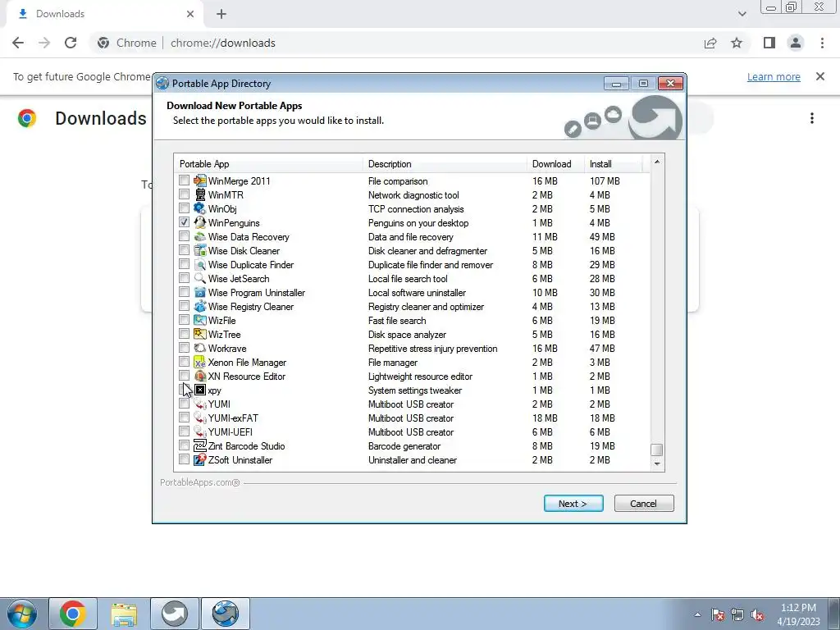Sort by Description column header
The height and width of the screenshot is (630, 840).
(x=445, y=164)
